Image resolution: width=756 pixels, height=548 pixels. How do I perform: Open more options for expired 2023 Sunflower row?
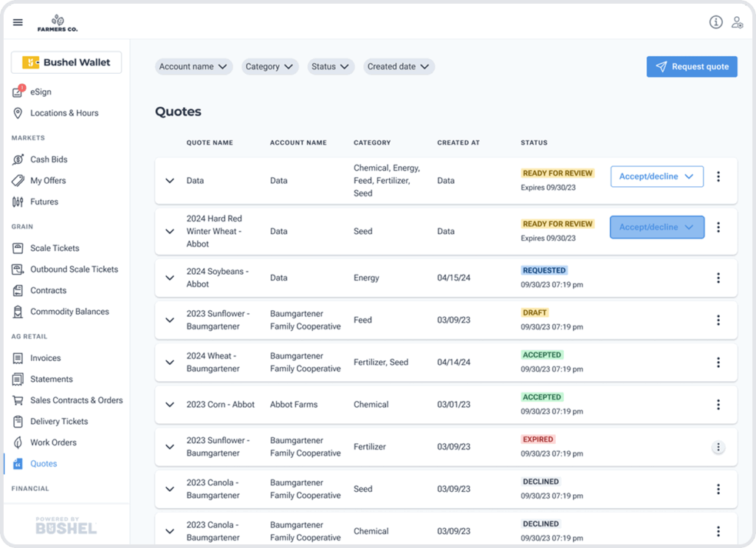pos(718,447)
